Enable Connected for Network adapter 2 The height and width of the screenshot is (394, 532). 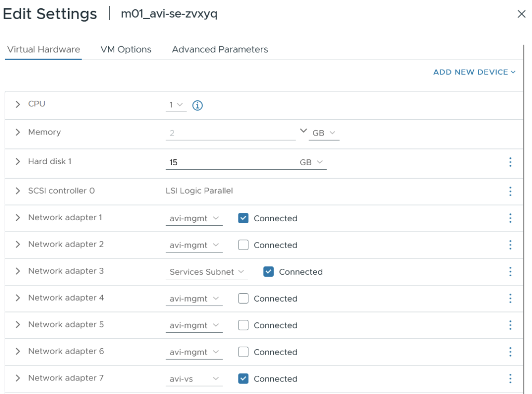243,245
